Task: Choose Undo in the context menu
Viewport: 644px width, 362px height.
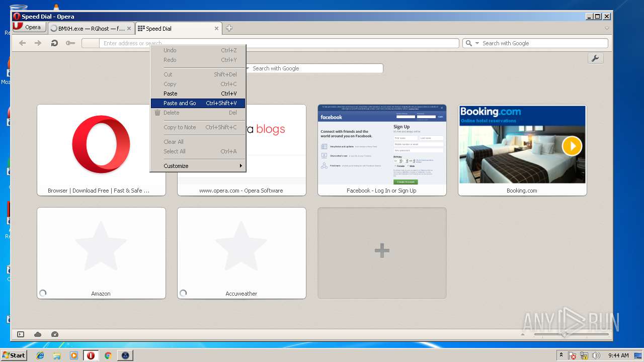Action: tap(198, 50)
